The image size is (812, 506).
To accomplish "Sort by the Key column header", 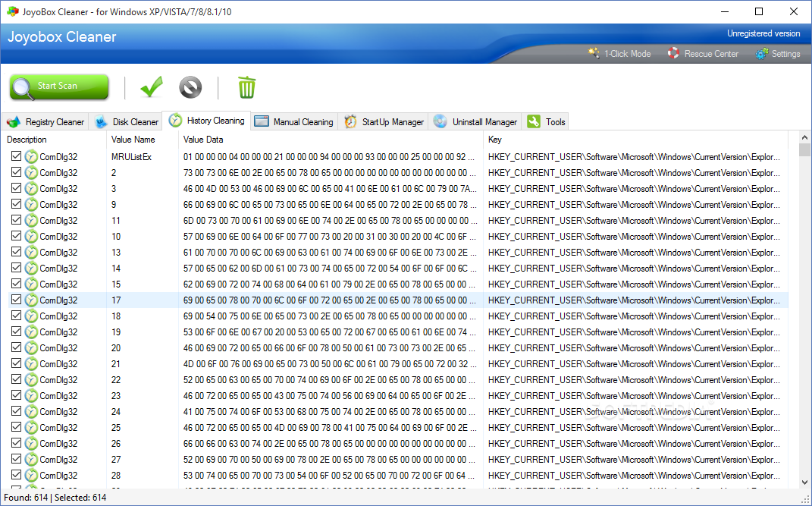I will point(636,140).
